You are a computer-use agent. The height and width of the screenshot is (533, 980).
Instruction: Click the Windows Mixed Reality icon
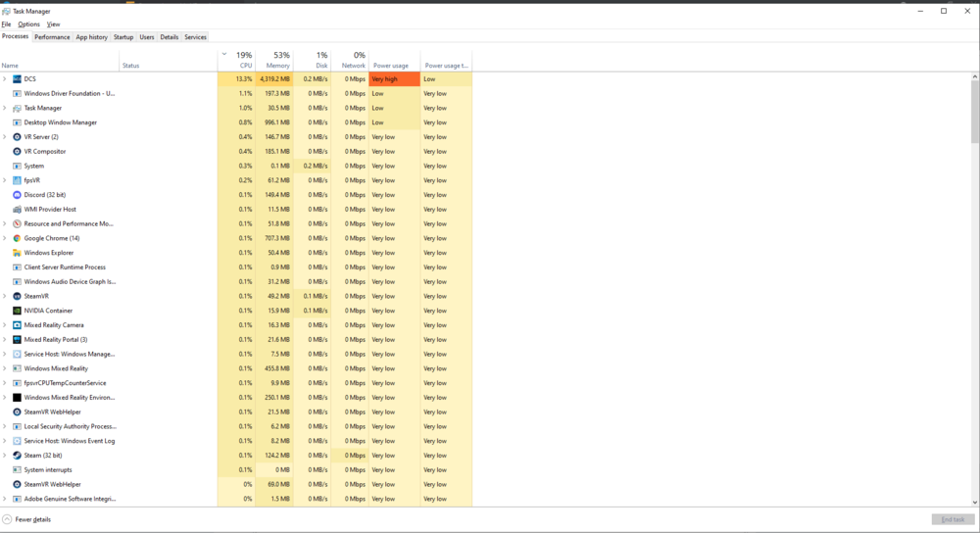[17, 368]
